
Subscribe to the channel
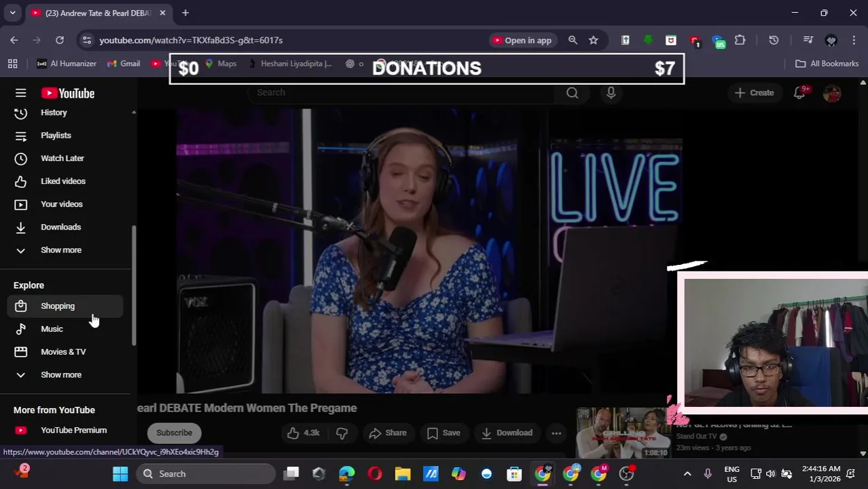(175, 433)
